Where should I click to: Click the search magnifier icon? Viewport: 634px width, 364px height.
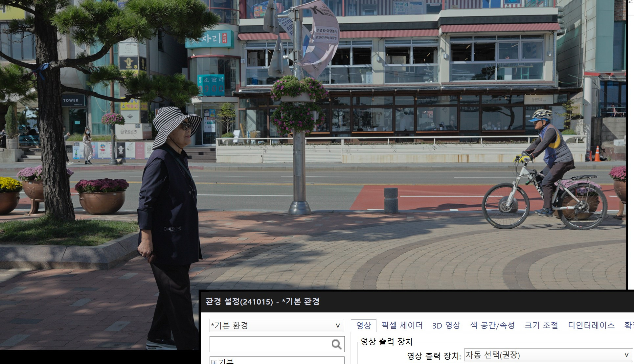coord(336,344)
